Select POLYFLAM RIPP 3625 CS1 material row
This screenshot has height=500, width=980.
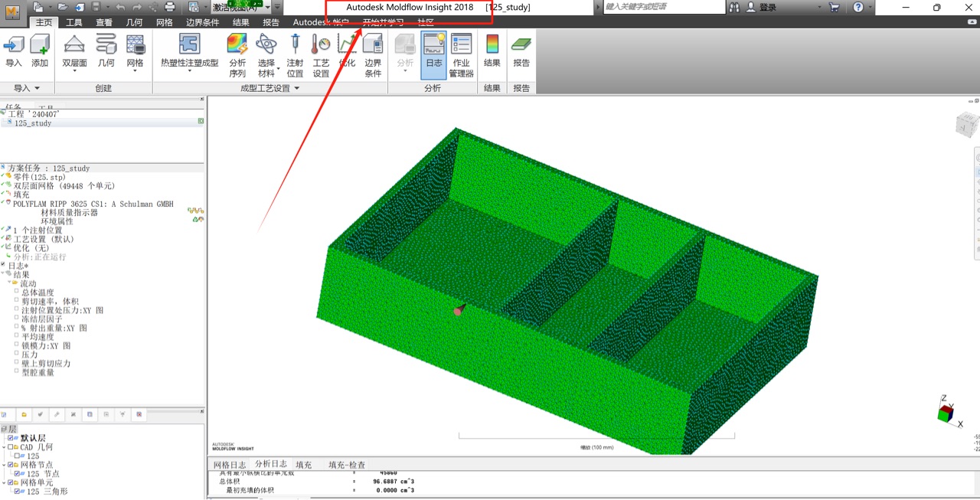[93, 204]
